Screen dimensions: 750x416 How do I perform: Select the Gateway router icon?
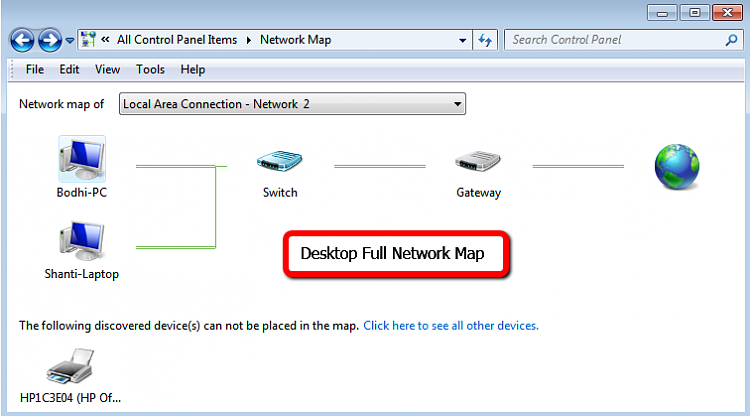pos(478,161)
